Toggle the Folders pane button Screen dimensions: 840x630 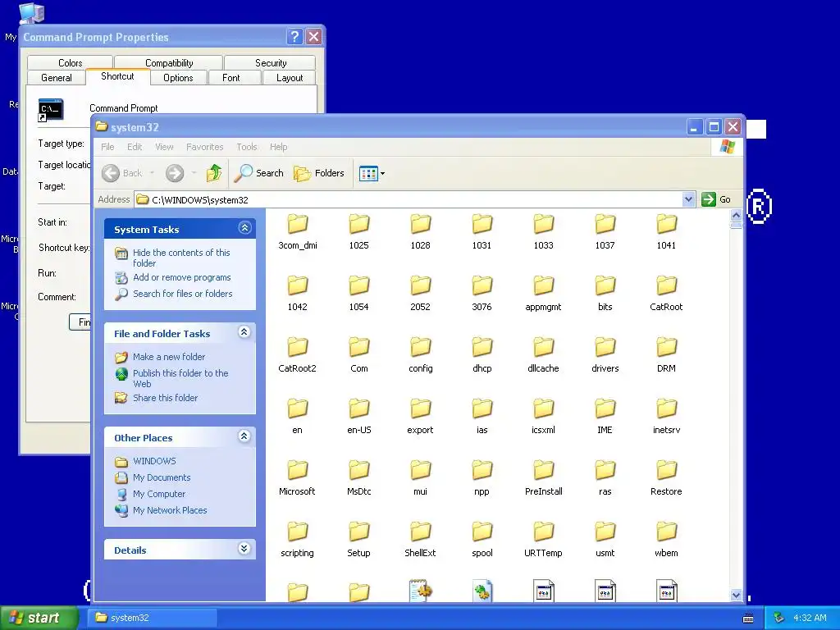(x=319, y=173)
